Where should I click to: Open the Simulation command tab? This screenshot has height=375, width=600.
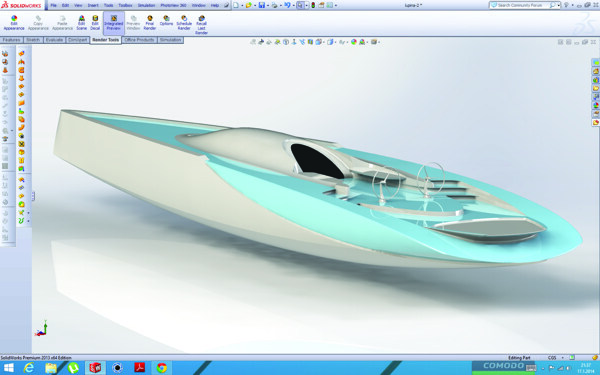pos(170,40)
